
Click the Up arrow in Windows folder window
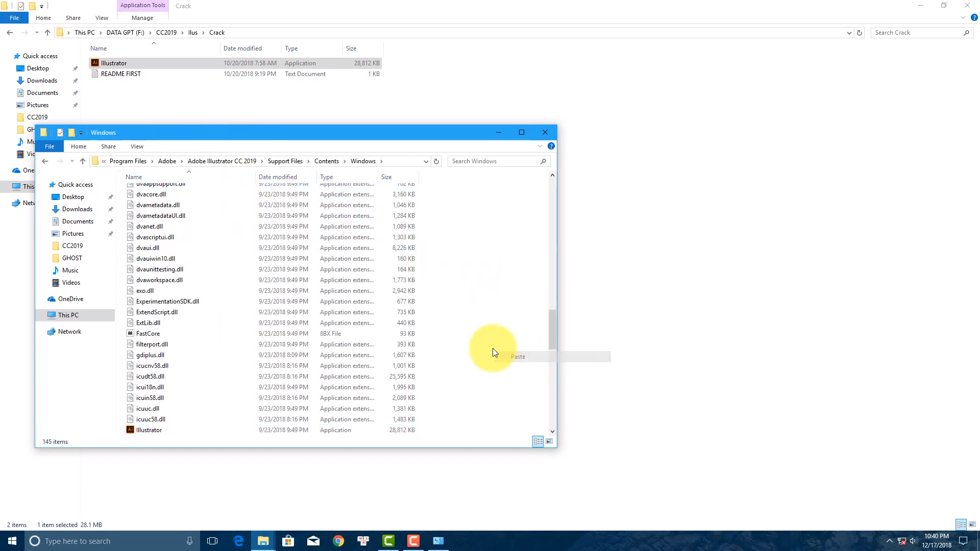point(83,161)
